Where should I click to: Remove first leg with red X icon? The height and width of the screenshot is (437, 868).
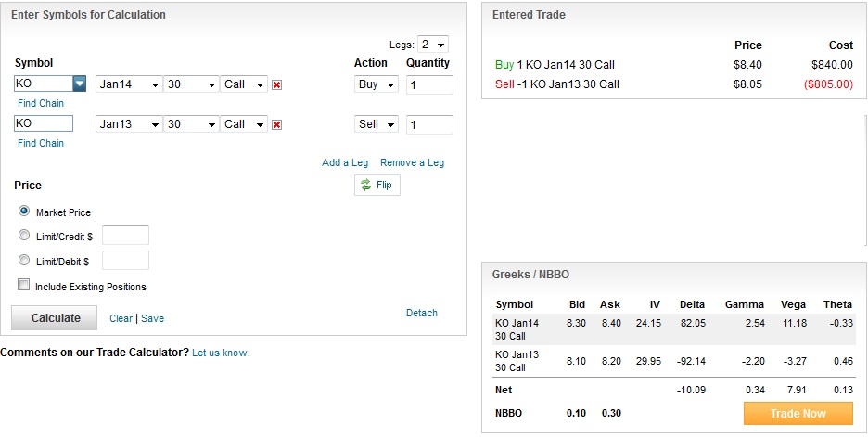click(277, 84)
